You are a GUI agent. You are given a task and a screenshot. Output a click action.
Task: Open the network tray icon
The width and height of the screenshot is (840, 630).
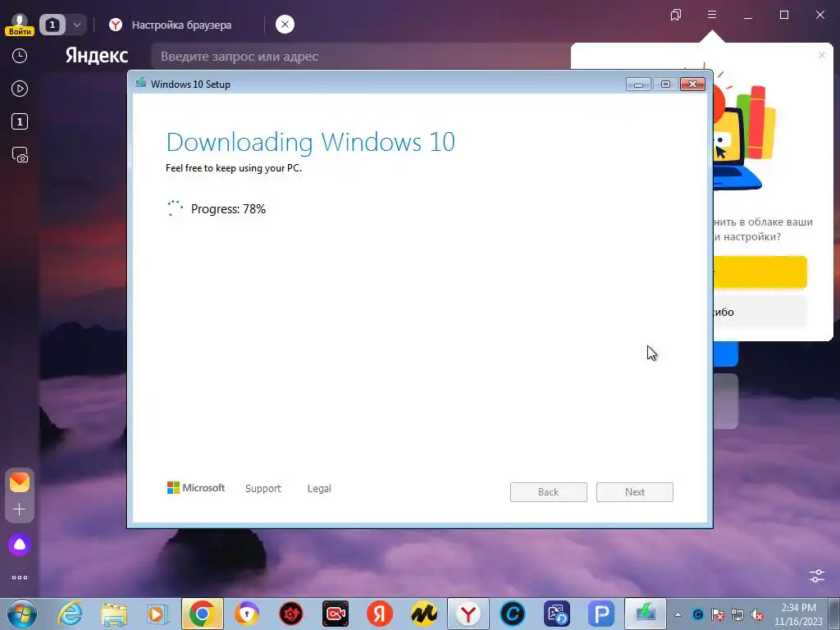pos(737,614)
